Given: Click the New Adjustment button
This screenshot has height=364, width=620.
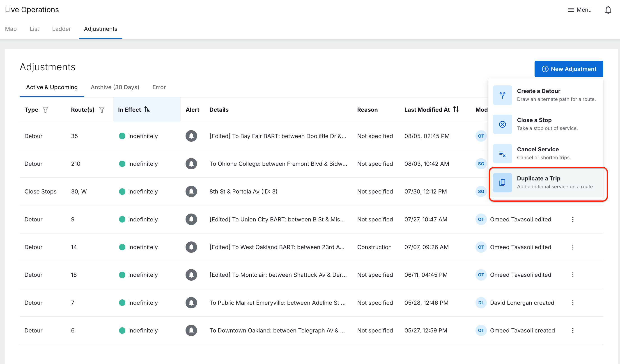Looking at the screenshot, I should point(569,69).
